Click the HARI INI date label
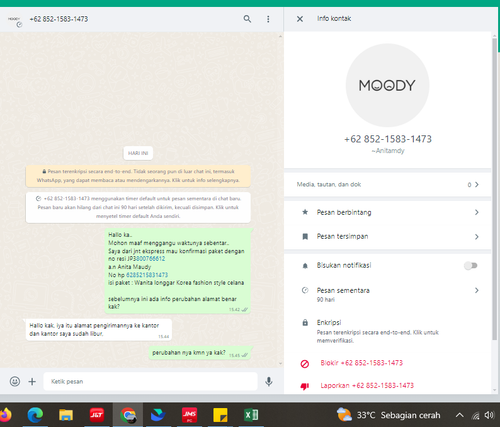 point(138,153)
